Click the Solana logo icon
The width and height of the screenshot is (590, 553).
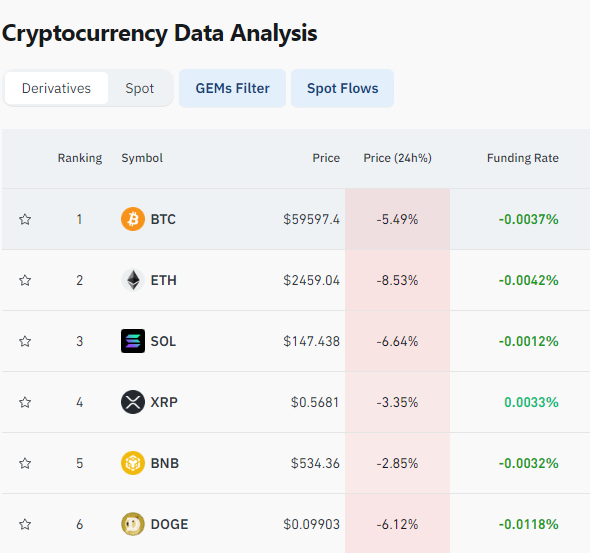[x=133, y=341]
